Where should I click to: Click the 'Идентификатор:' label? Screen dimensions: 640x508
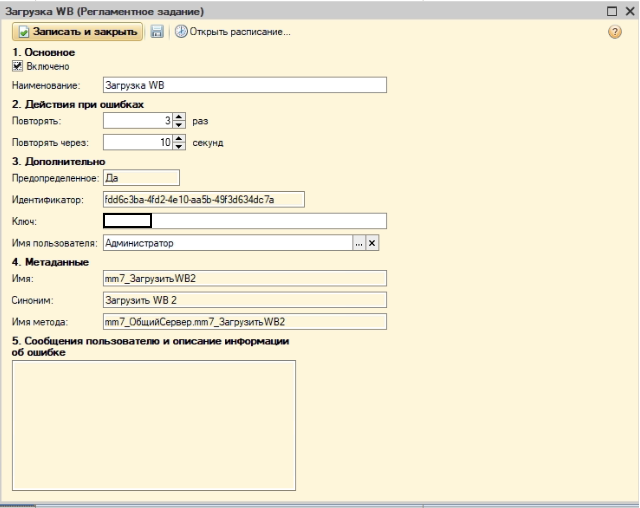tap(48, 200)
